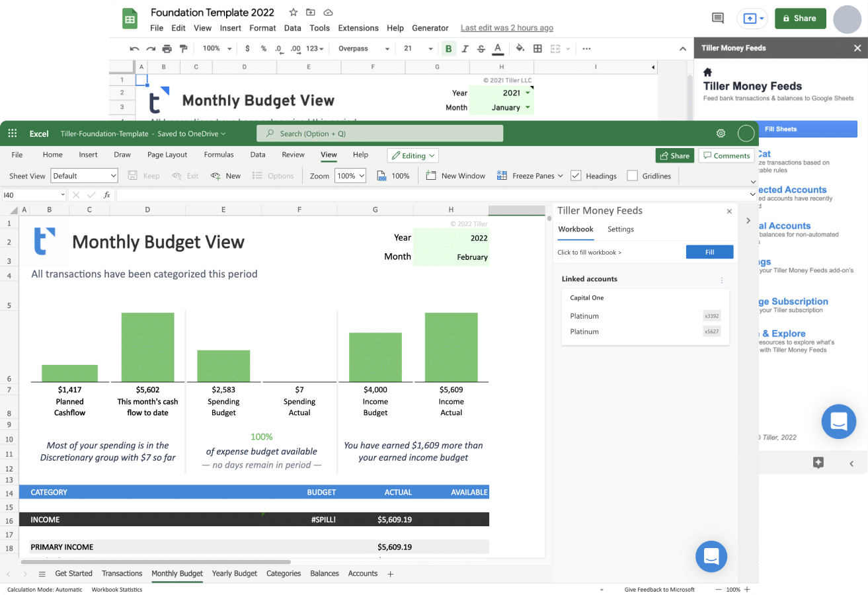This screenshot has height=595, width=868.
Task: Click the insert function fx icon
Action: (107, 195)
